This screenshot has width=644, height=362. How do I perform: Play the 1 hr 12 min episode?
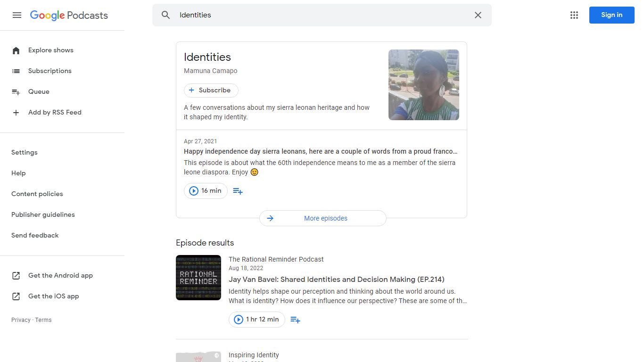(257, 320)
